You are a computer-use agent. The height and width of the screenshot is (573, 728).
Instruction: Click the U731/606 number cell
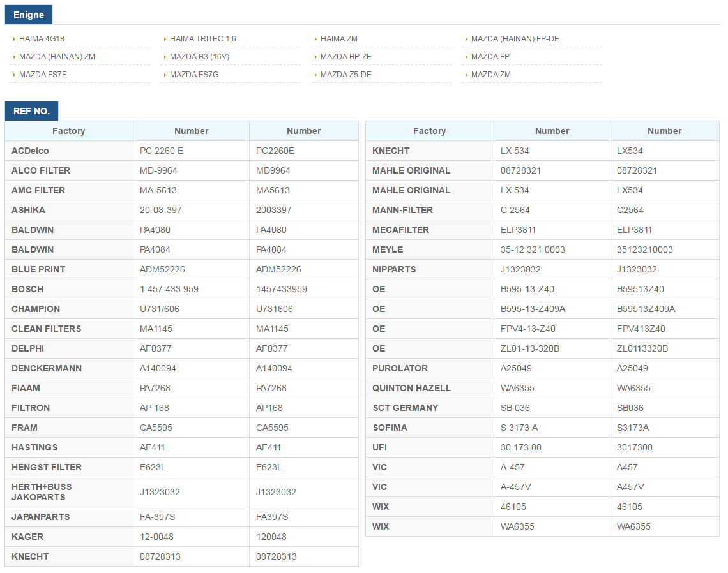pos(192,309)
